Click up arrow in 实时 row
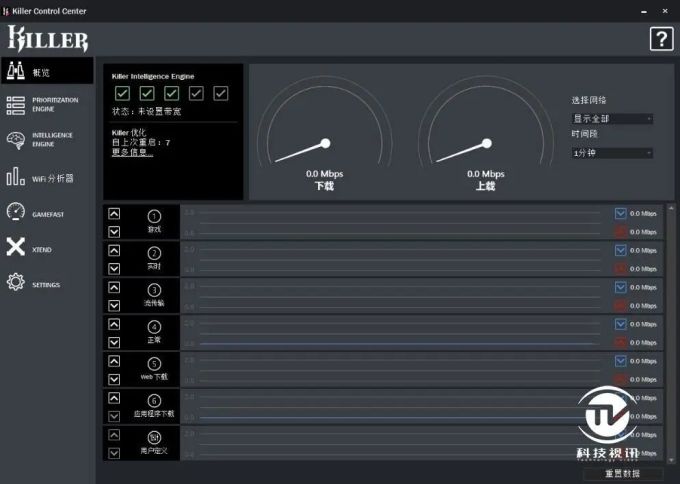This screenshot has height=484, width=680. (114, 250)
